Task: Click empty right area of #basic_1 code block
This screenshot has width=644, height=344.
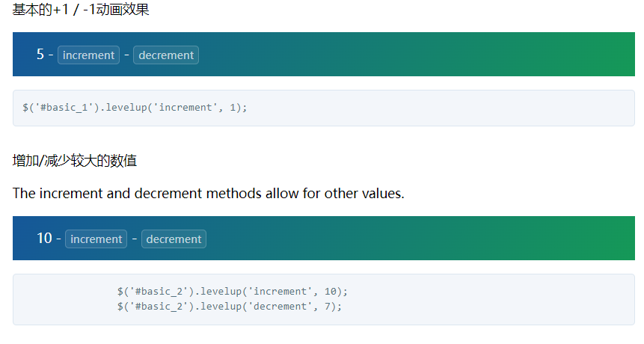Action: pos(452,108)
